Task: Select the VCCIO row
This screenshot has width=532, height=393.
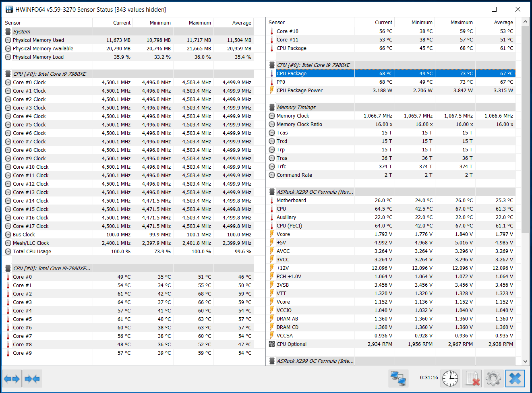Action: pyautogui.click(x=391, y=310)
